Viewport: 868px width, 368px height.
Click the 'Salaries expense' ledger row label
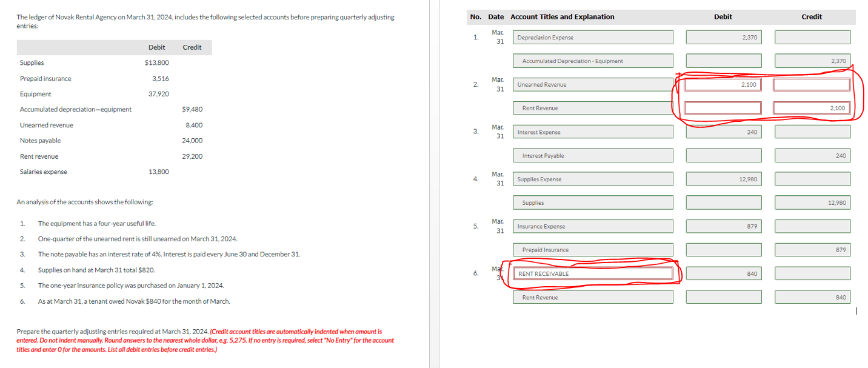[44, 172]
